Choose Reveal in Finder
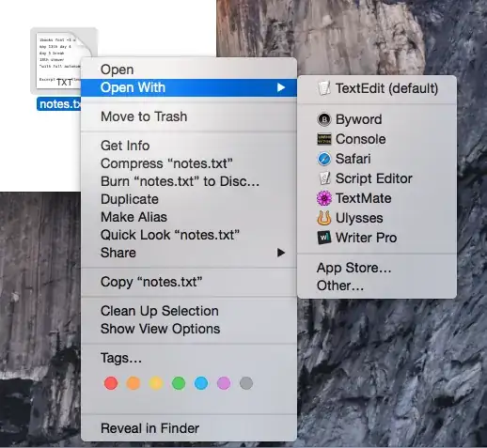 coord(189,428)
